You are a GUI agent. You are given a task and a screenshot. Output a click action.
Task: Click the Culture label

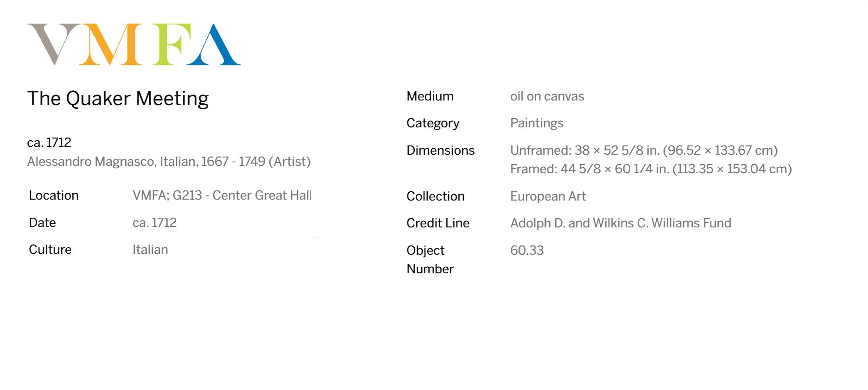50,250
